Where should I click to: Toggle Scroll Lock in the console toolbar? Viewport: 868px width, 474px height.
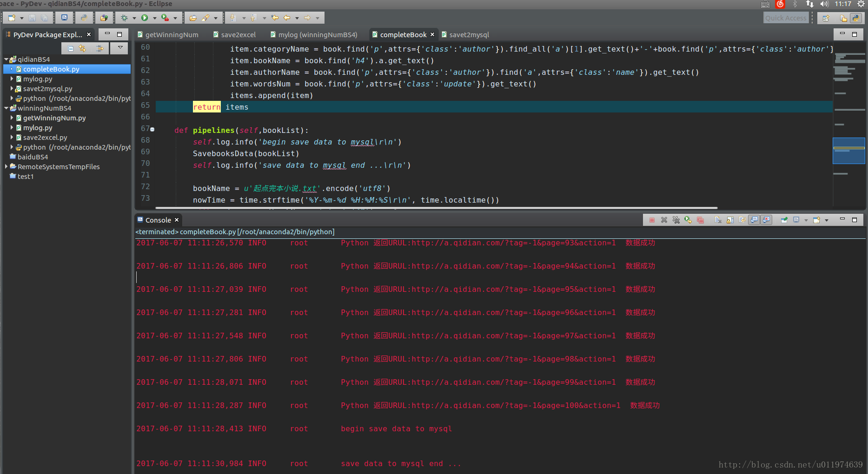pos(730,220)
